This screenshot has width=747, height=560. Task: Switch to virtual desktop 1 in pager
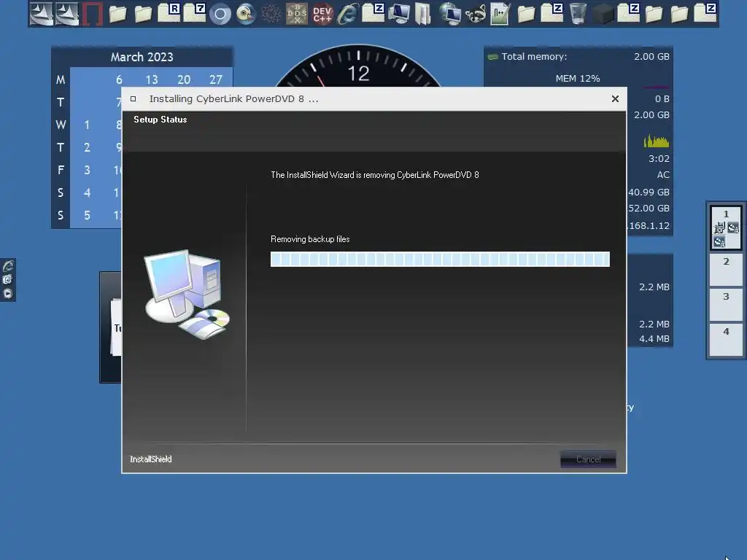pos(726,227)
